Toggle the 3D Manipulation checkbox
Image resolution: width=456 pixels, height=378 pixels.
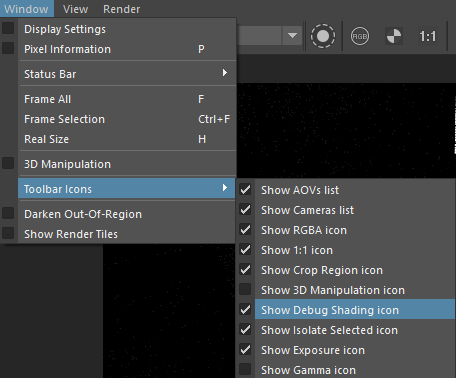click(x=8, y=163)
